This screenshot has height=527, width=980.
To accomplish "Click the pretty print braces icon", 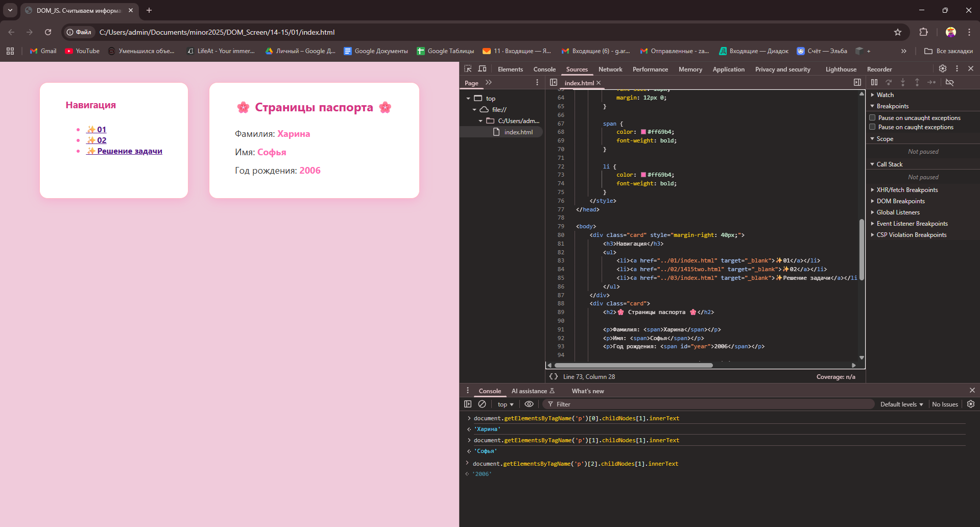I will tap(554, 376).
